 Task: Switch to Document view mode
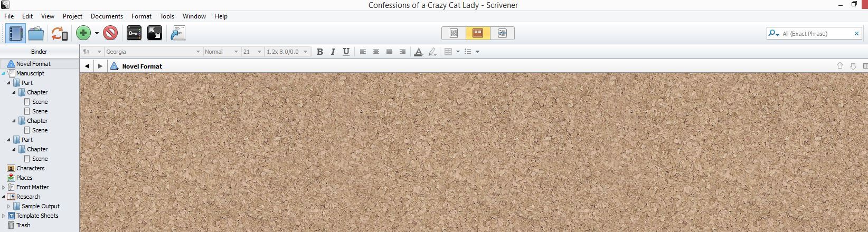454,33
